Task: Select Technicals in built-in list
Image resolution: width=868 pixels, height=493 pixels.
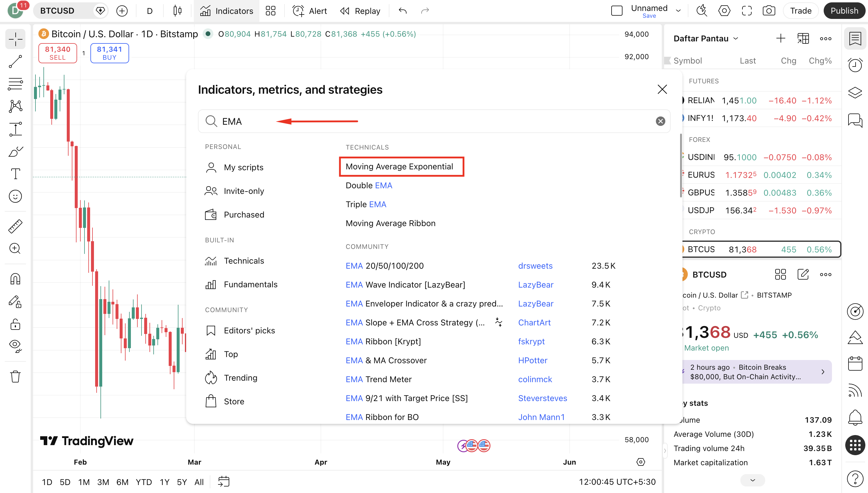Action: [244, 261]
